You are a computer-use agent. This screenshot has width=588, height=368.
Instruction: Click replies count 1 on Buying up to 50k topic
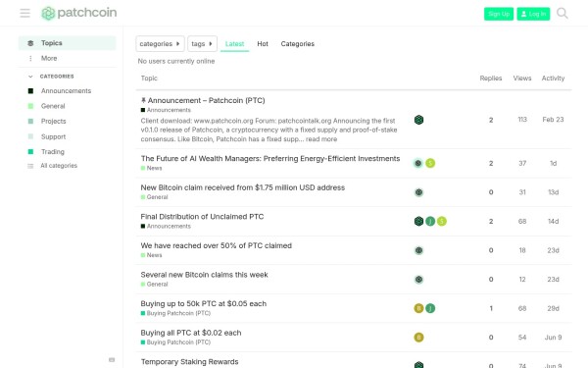pyautogui.click(x=491, y=308)
